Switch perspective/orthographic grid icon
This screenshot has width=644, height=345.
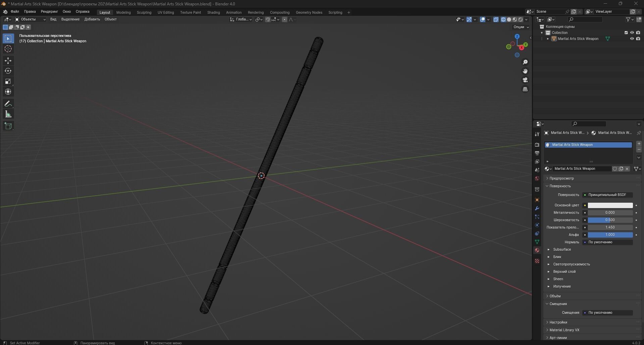point(525,89)
